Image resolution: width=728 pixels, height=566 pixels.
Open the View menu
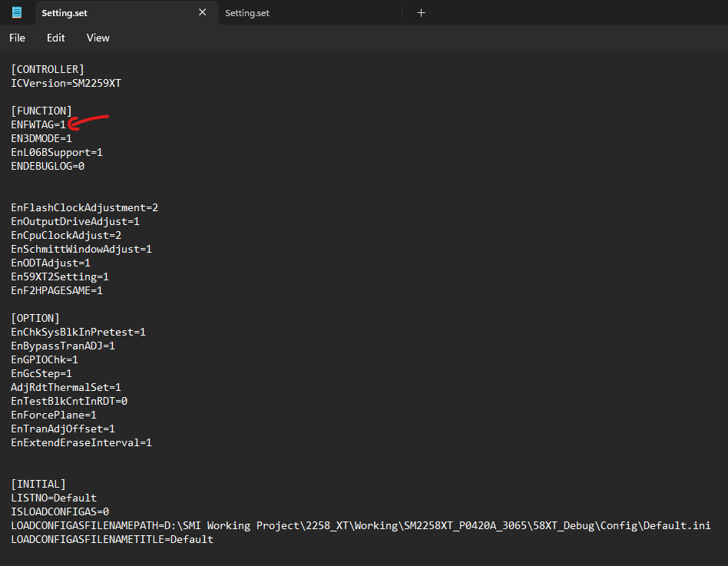pyautogui.click(x=98, y=38)
